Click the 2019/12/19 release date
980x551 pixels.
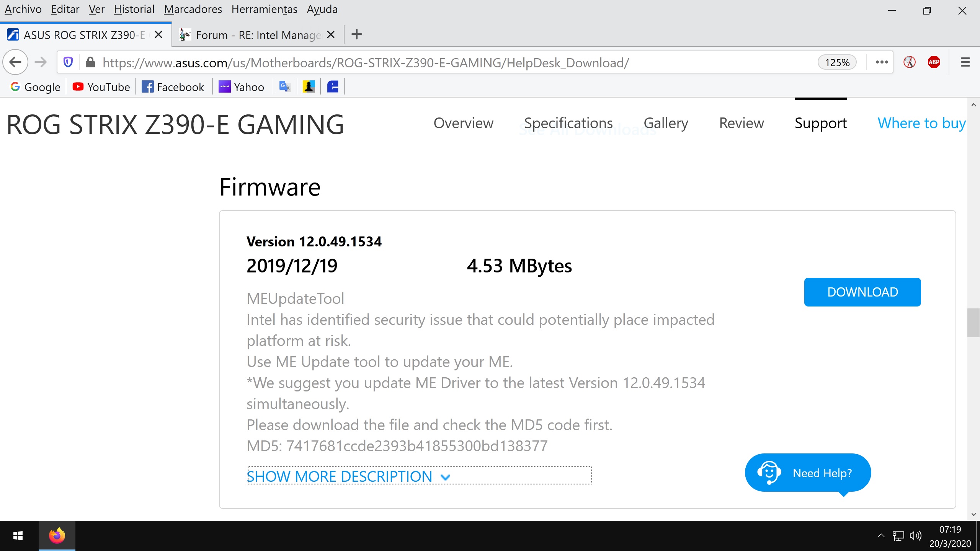coord(292,266)
